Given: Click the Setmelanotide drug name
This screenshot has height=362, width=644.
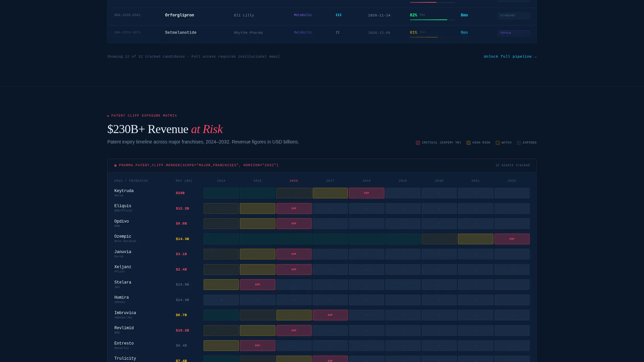Looking at the screenshot, I should coord(181,33).
